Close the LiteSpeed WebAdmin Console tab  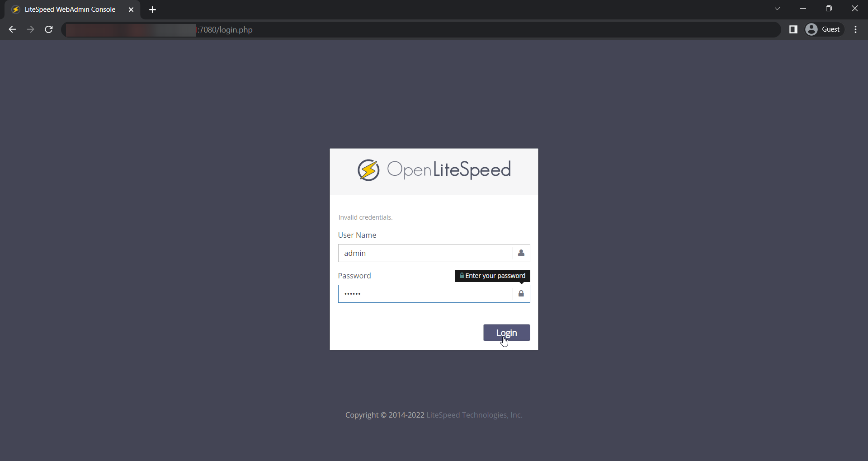(131, 9)
